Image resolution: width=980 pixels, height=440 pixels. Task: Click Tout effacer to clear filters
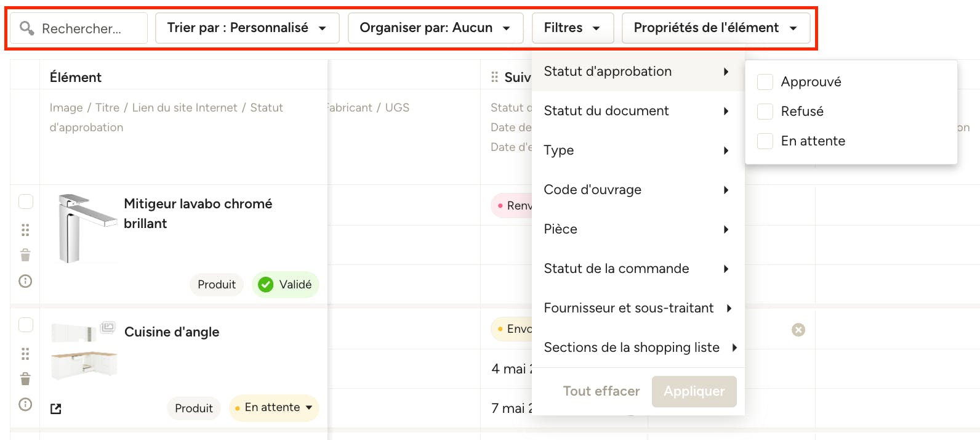[601, 391]
